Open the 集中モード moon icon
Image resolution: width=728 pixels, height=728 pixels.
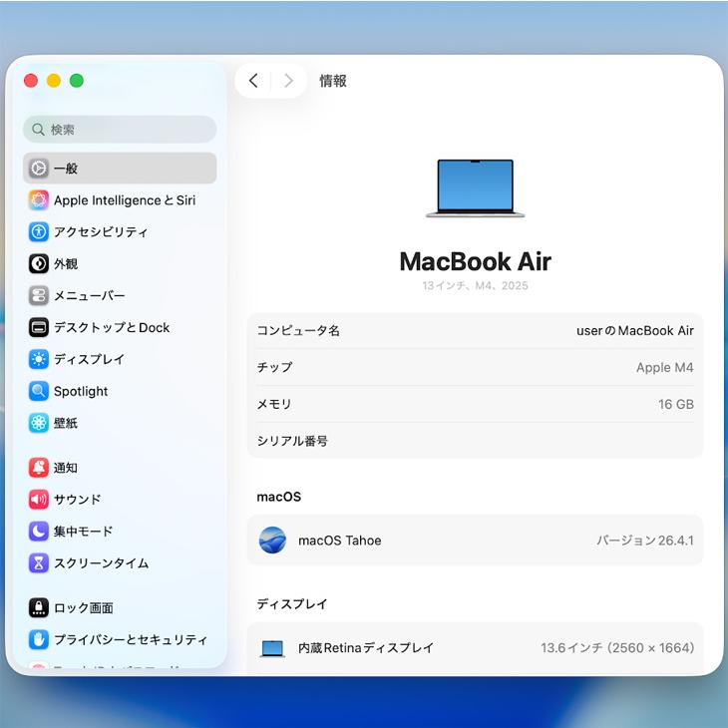click(x=39, y=532)
